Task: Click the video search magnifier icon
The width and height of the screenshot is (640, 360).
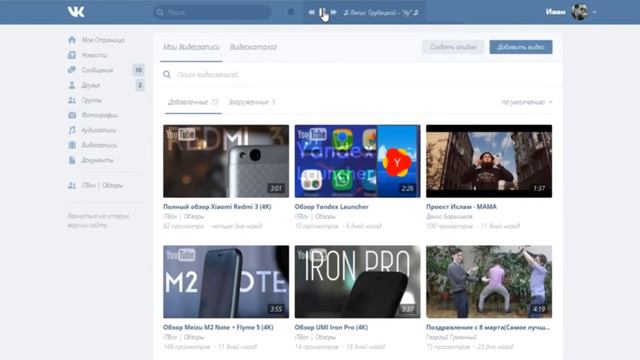Action: pyautogui.click(x=167, y=74)
